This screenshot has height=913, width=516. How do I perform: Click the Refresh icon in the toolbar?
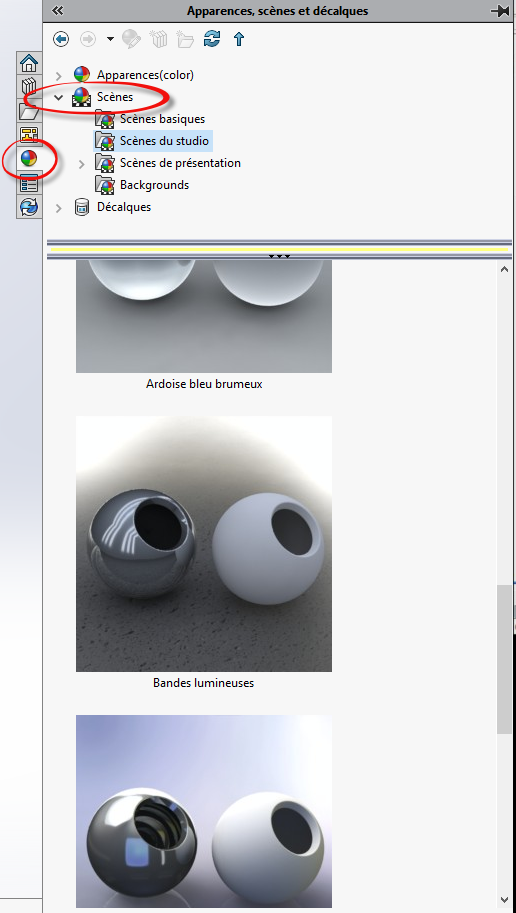click(212, 39)
